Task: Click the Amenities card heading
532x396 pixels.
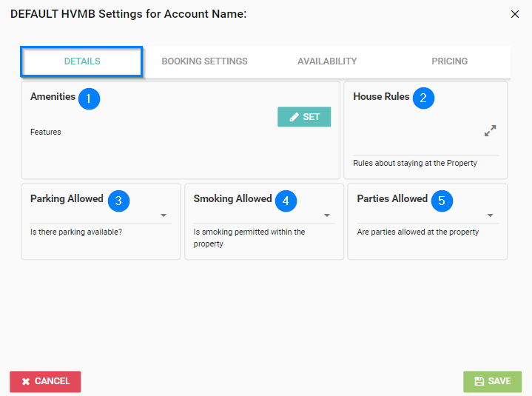Action: [53, 97]
